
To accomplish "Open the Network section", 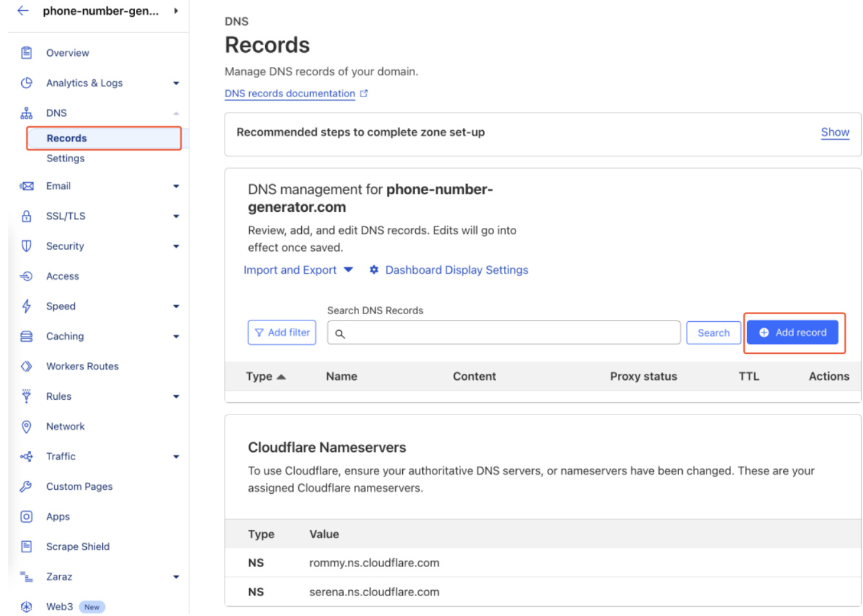I will (x=65, y=426).
